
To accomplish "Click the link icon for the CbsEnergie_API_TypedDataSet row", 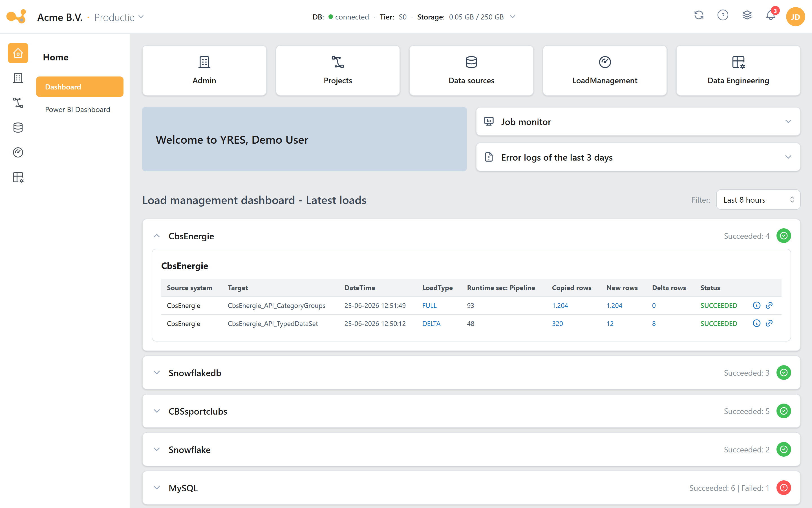I will tap(769, 323).
